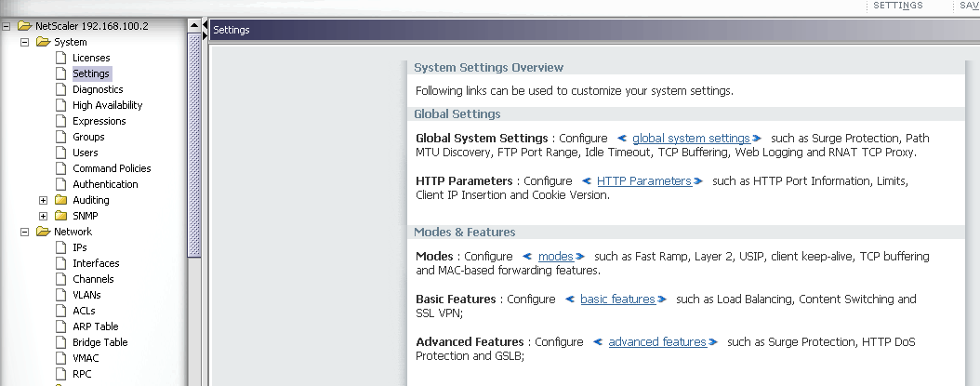Viewport: 980px width, 386px height.
Task: Click the Network folder icon
Action: click(43, 232)
